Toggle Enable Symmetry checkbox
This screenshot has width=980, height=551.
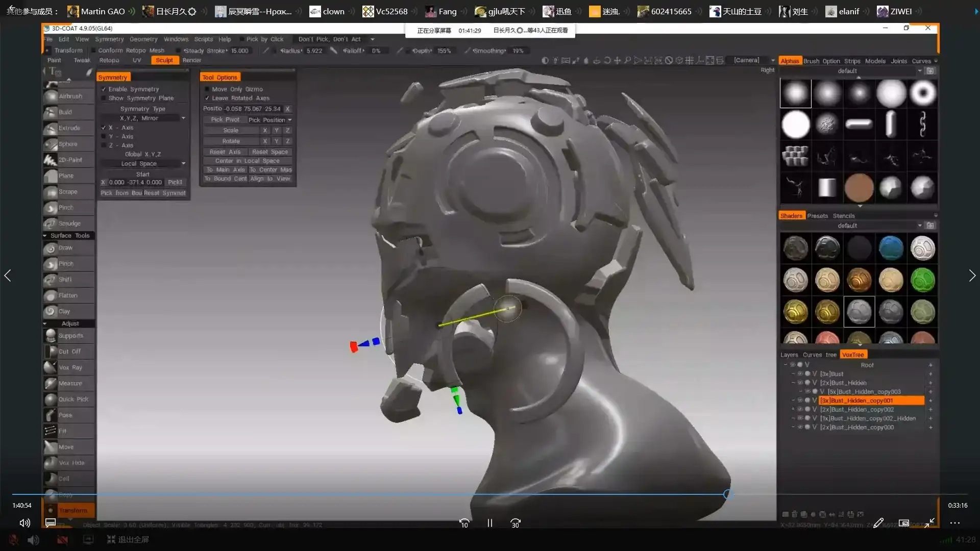(x=104, y=89)
